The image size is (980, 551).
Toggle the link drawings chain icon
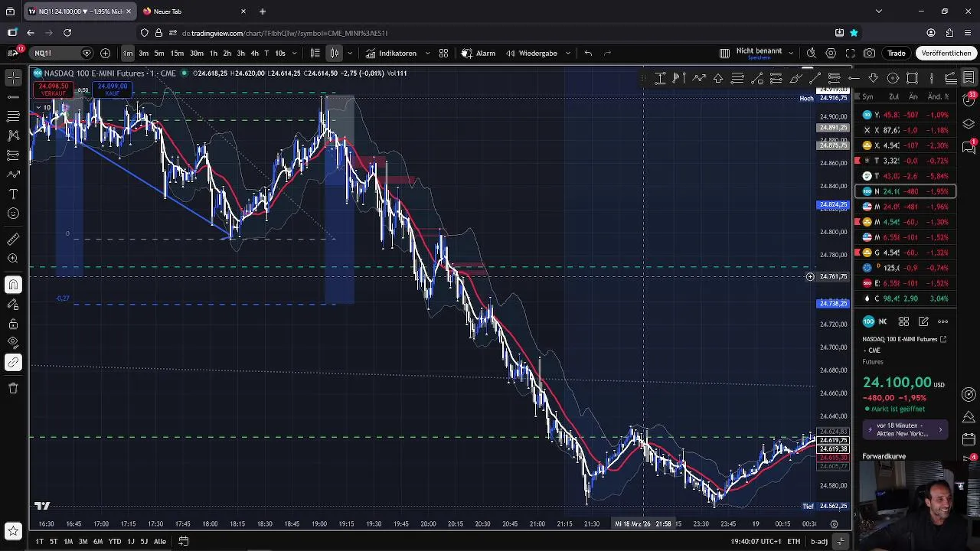click(x=13, y=363)
